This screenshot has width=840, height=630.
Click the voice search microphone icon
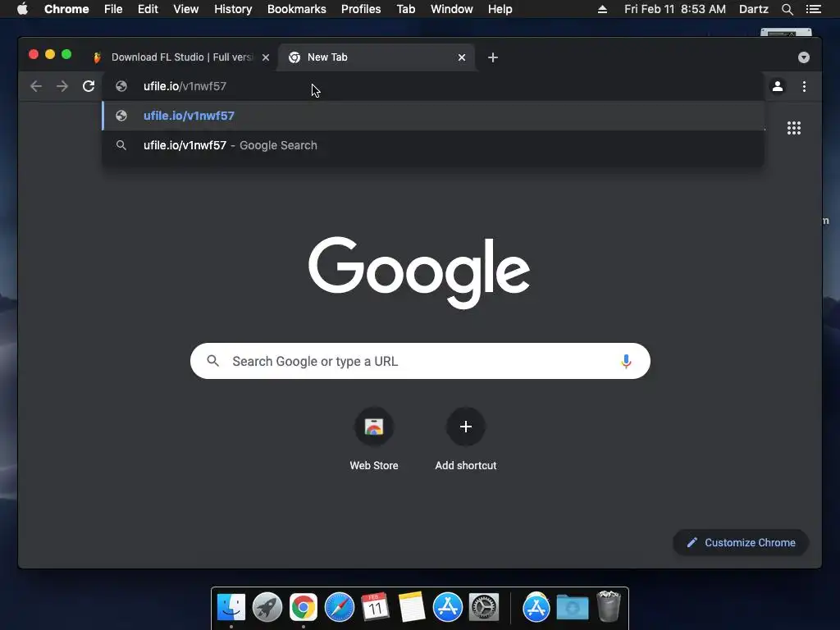626,361
